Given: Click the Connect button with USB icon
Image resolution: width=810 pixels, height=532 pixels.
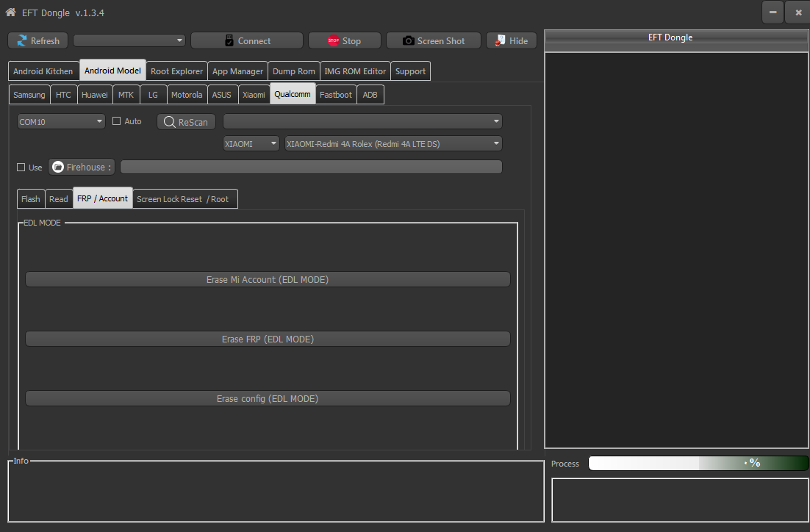Looking at the screenshot, I should (x=247, y=41).
